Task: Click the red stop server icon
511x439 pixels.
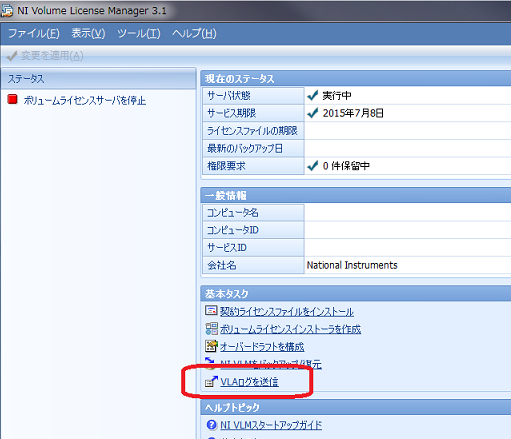Action: click(12, 99)
